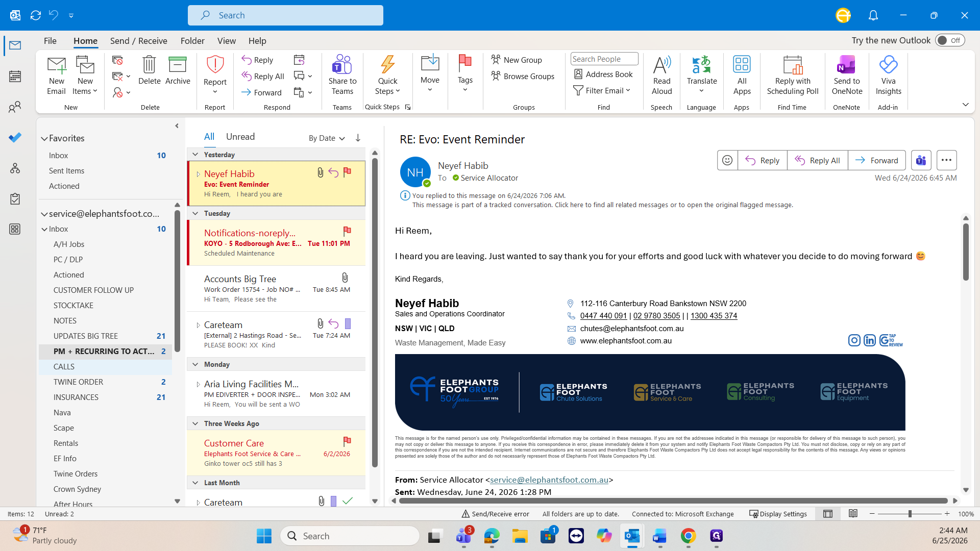This screenshot has width=980, height=551.
Task: Open service@elephantsfoot.com.au email link
Action: tap(549, 480)
